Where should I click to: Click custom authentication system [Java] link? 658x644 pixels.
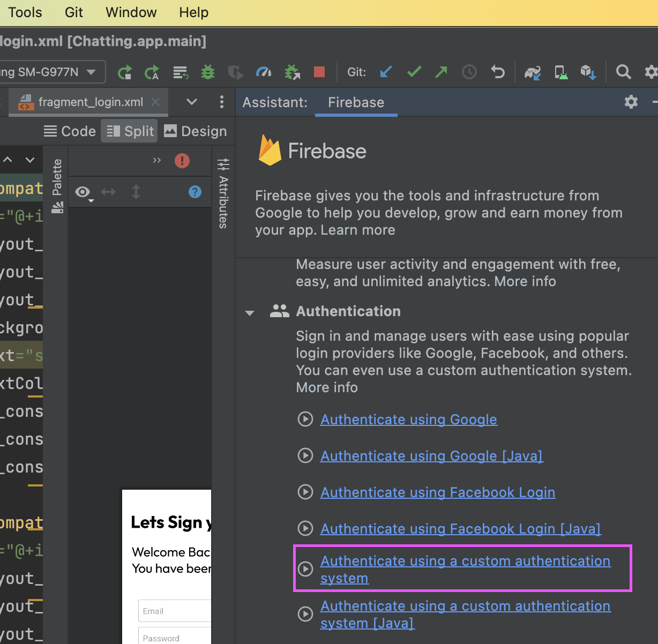[x=466, y=615]
